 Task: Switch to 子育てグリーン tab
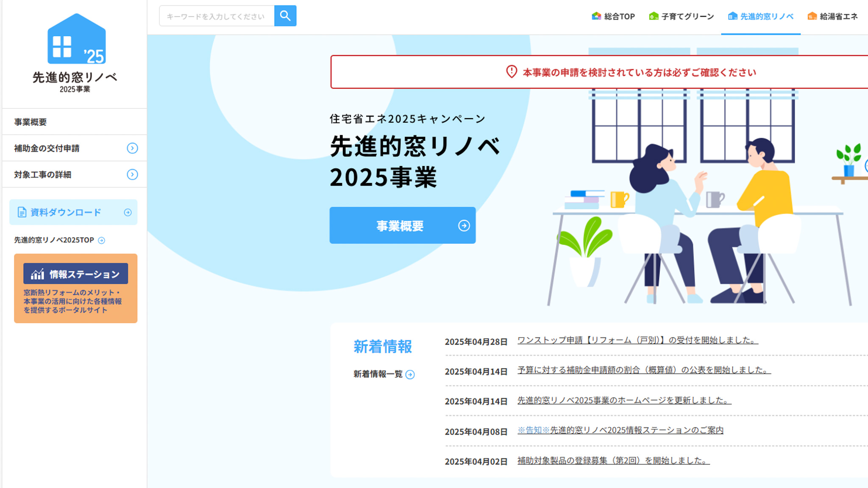(681, 17)
